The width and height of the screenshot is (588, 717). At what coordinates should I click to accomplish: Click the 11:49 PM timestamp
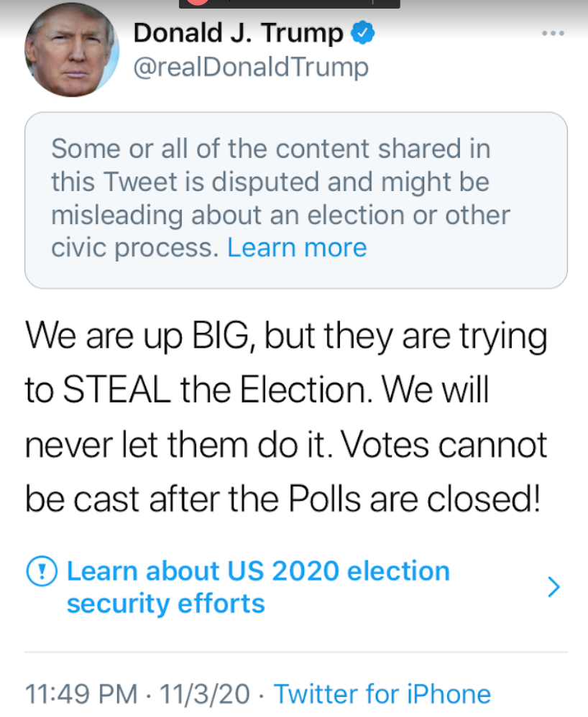click(81, 694)
